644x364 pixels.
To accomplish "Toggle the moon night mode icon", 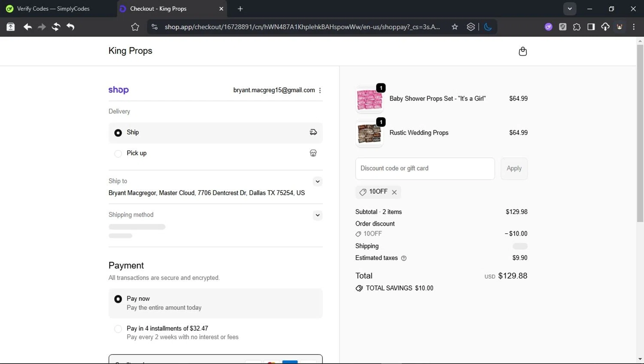I will [x=488, y=27].
